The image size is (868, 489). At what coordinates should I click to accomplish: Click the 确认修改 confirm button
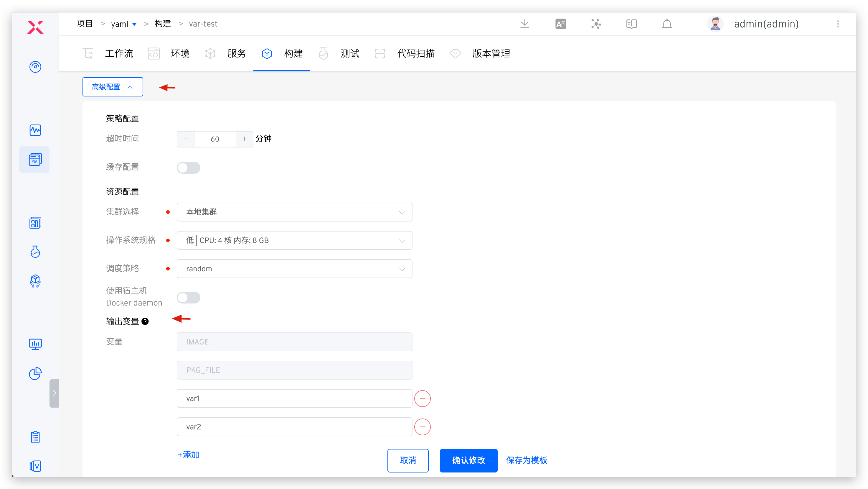click(x=468, y=460)
